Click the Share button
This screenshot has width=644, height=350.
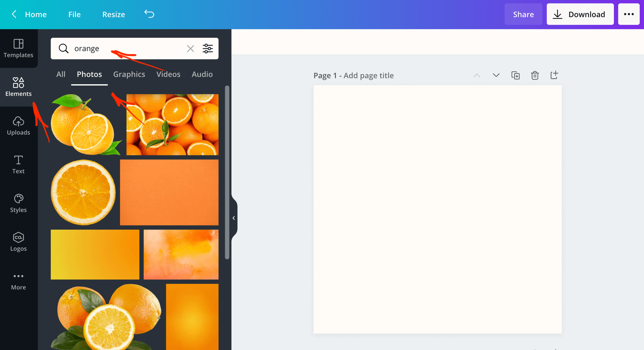pos(523,14)
